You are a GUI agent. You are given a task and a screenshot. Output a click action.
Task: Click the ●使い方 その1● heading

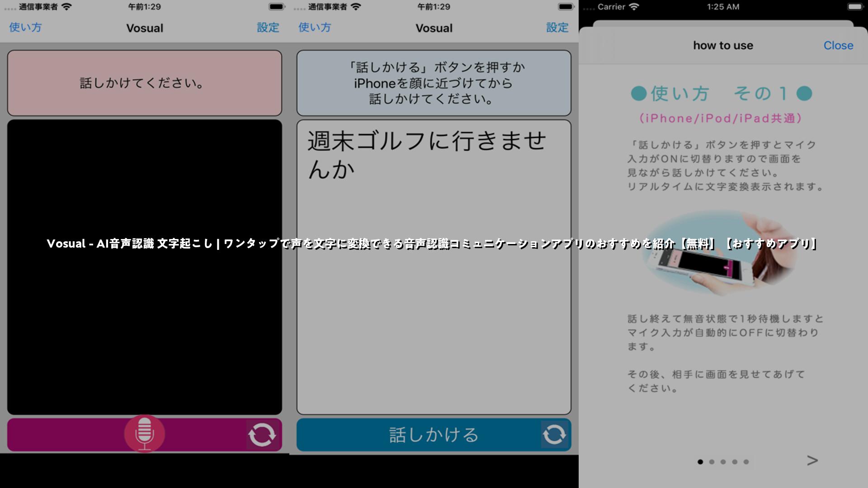click(x=722, y=94)
